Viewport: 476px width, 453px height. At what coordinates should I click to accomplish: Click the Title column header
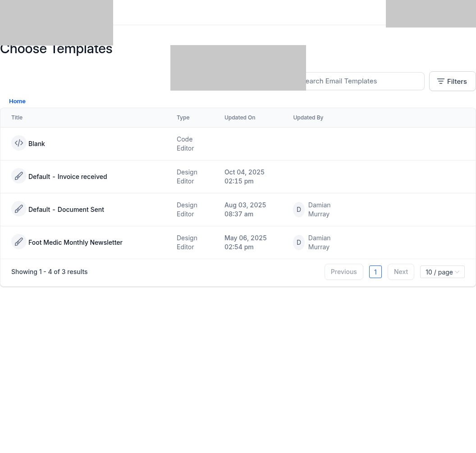pyautogui.click(x=17, y=118)
